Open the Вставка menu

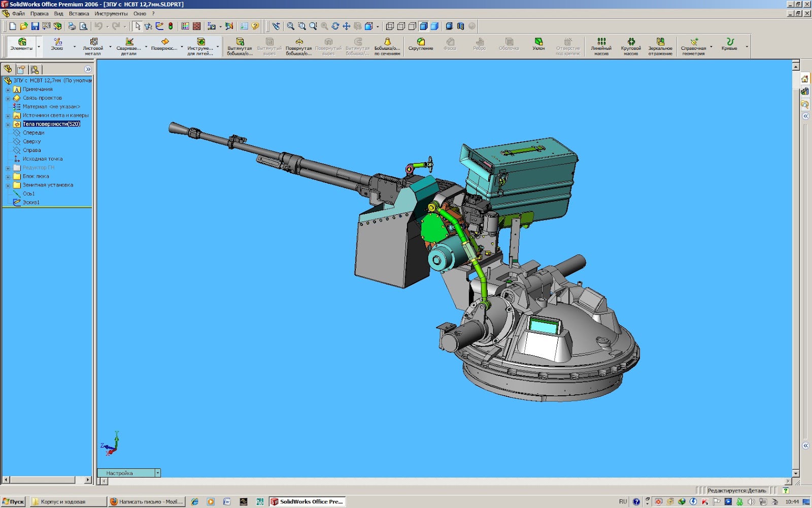79,14
